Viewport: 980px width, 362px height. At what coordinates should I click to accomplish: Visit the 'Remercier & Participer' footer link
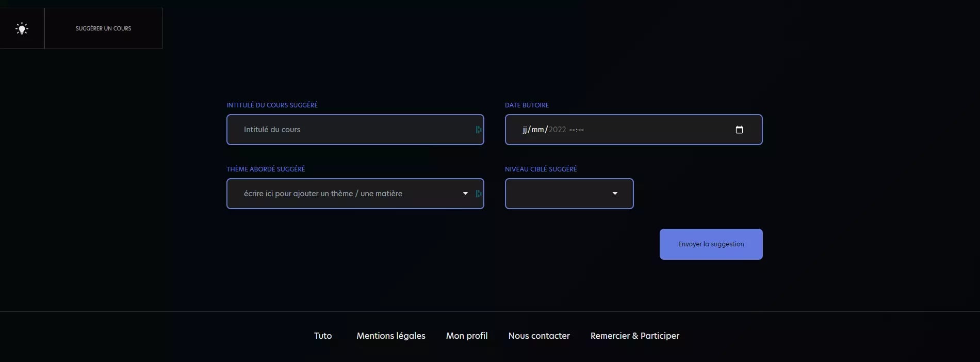pos(634,336)
